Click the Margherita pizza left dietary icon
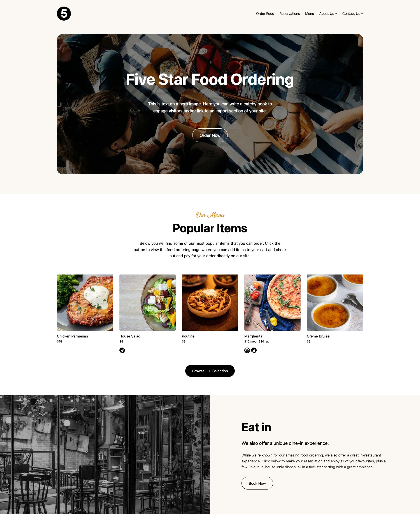Viewport: 420px width, 514px height. (x=247, y=350)
